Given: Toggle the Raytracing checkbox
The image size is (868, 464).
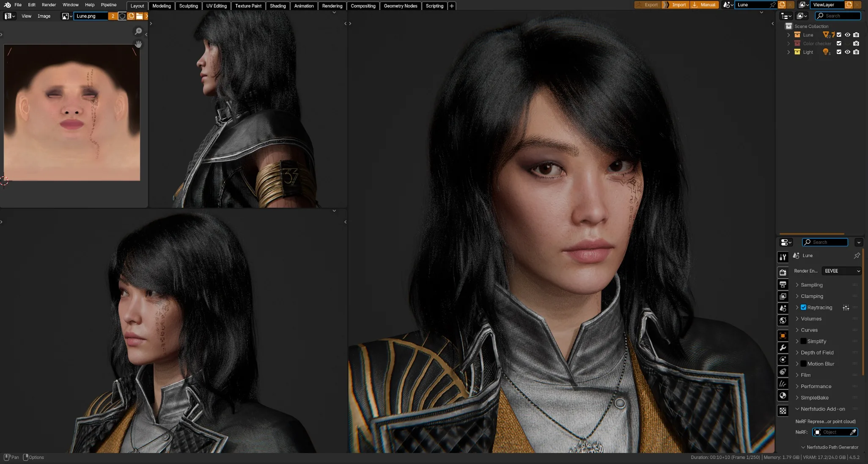Looking at the screenshot, I should [803, 307].
